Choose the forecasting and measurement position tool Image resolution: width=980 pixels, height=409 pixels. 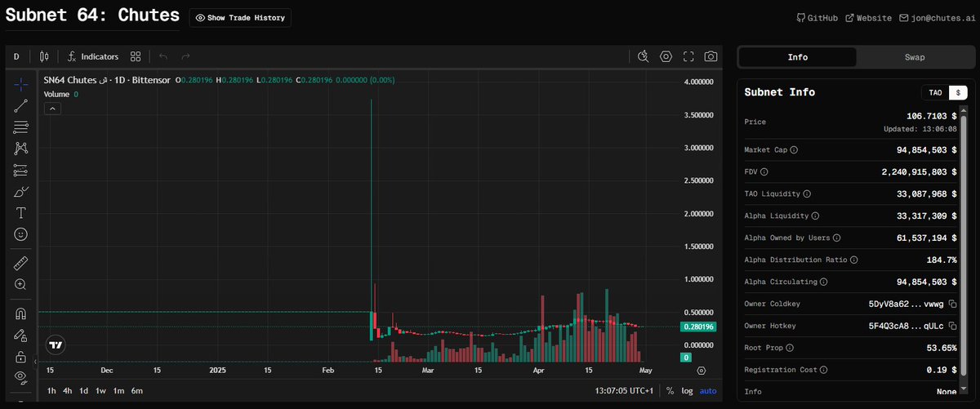click(20, 170)
